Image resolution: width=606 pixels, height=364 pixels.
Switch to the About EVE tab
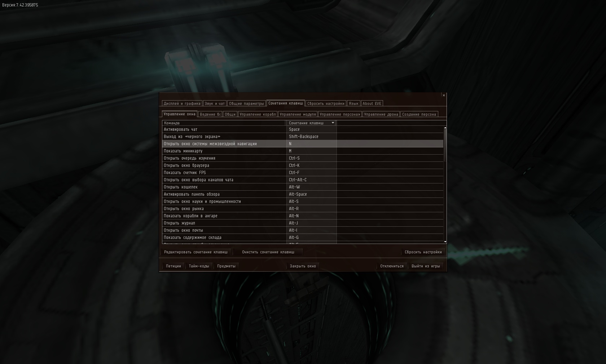(x=372, y=103)
